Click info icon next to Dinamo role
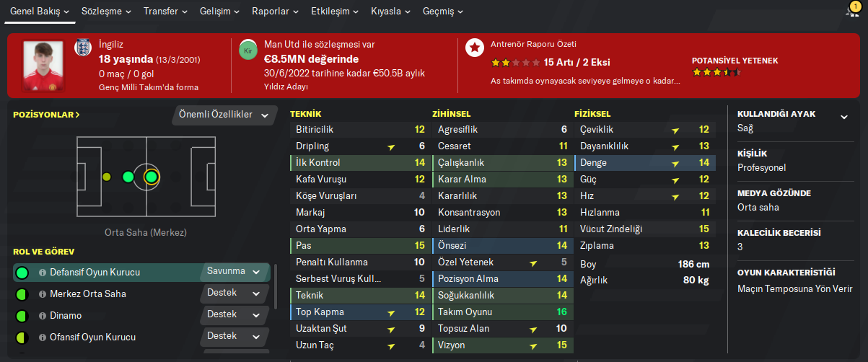This screenshot has height=362, width=868. tap(43, 316)
